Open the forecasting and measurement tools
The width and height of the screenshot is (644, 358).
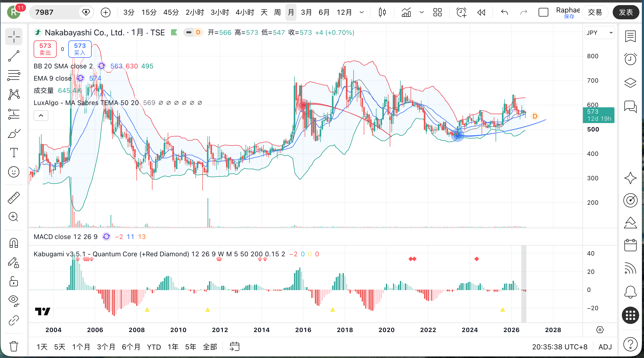point(14,114)
